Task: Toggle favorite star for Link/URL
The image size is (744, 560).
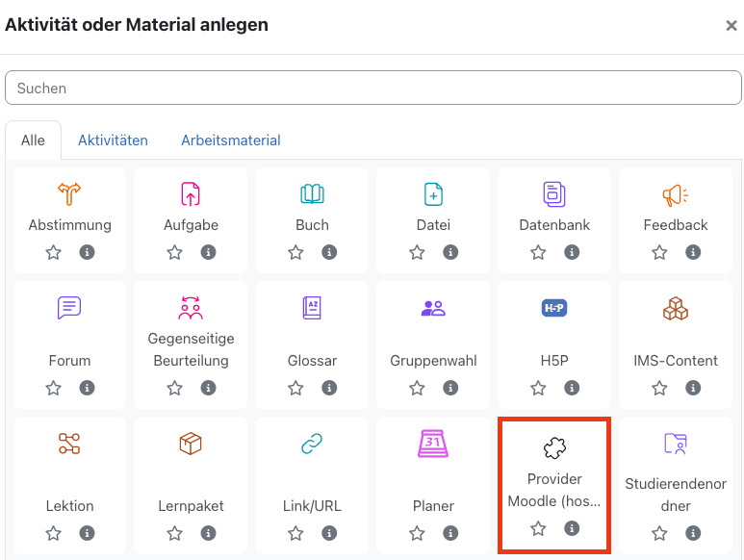Action: coord(295,533)
